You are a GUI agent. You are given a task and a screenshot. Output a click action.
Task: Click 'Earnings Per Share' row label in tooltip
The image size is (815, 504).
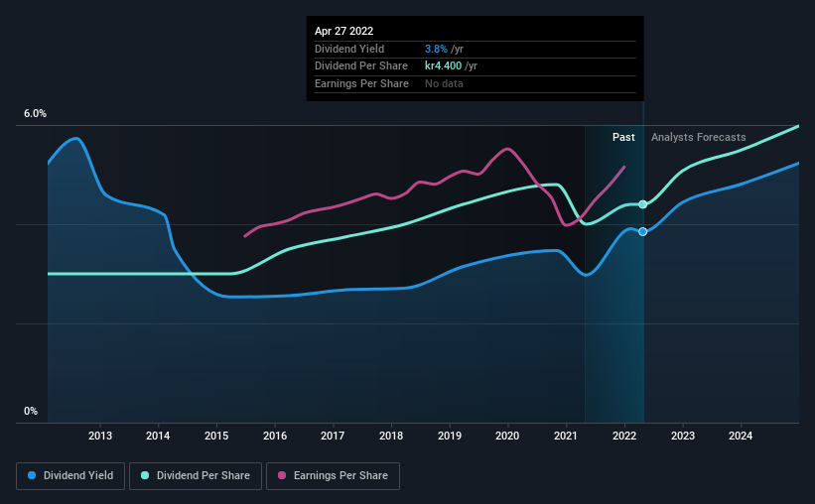point(361,83)
